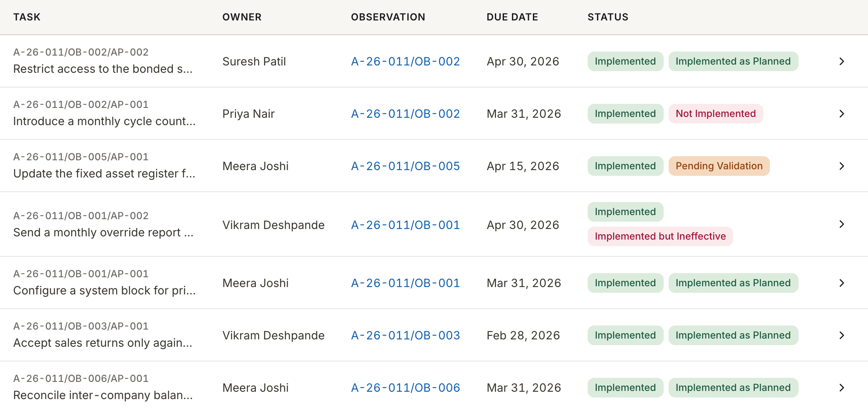This screenshot has width=868, height=413.
Task: Click due date Feb 28, 2026
Action: [x=523, y=335]
